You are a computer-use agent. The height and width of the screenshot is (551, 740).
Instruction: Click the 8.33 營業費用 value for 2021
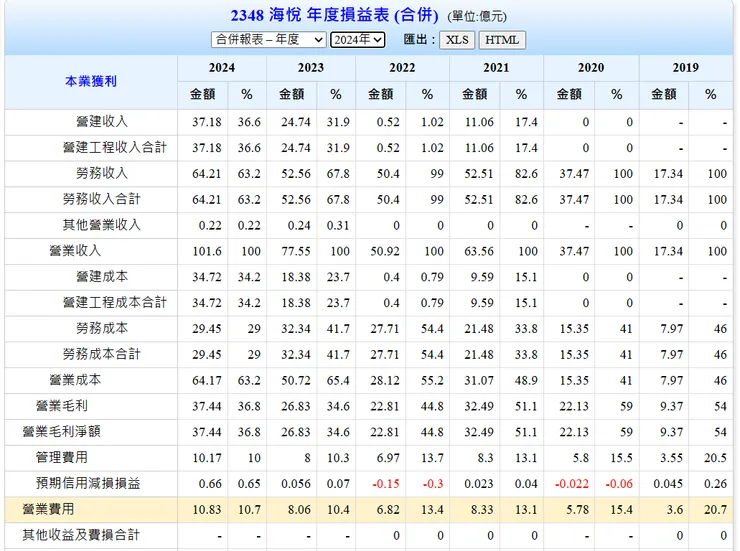[x=482, y=509]
